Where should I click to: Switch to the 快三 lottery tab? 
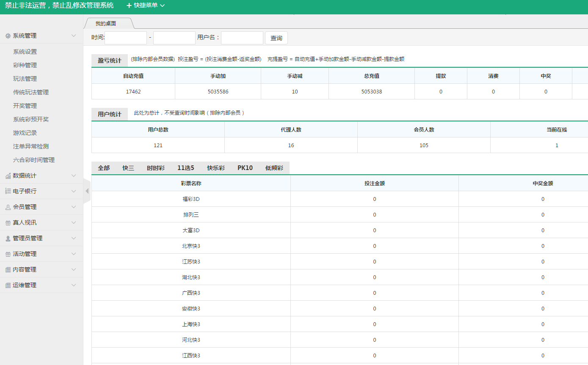[128, 168]
